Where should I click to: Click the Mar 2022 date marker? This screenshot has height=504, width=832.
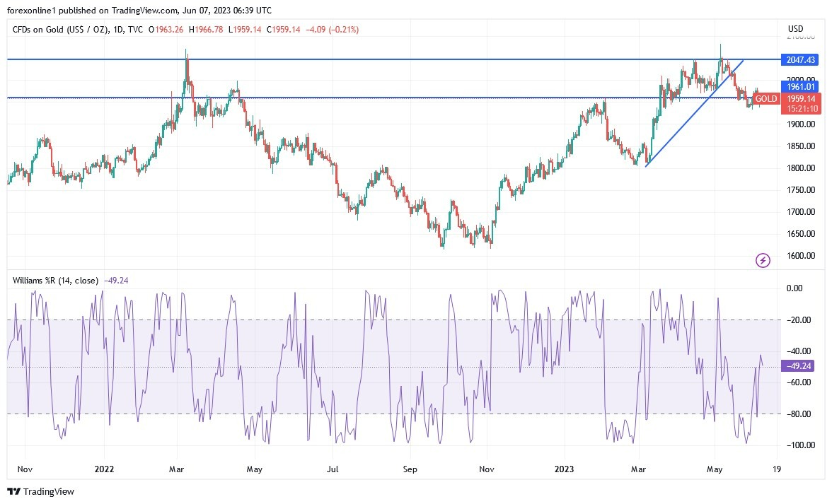177,469
